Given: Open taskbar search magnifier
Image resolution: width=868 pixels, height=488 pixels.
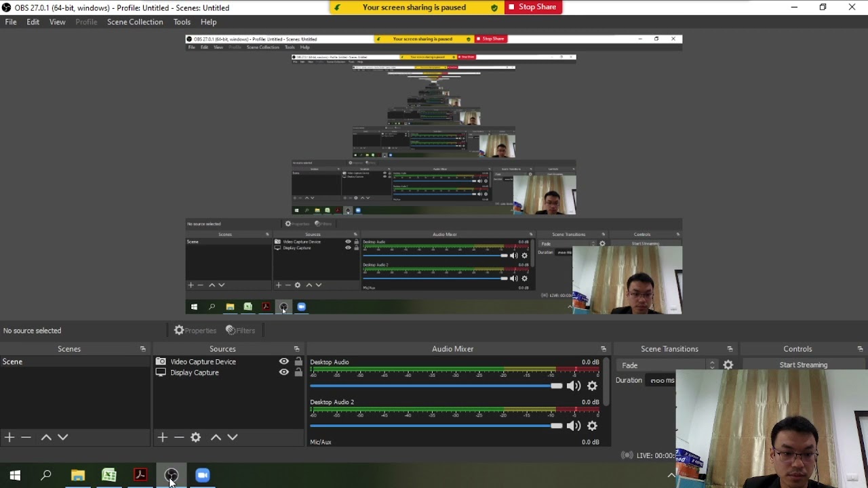Looking at the screenshot, I should pos(46,475).
